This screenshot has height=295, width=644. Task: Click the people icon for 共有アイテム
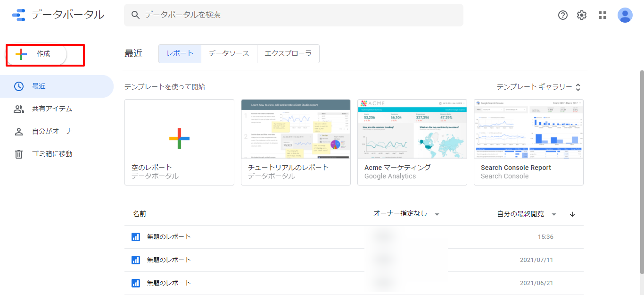click(19, 109)
